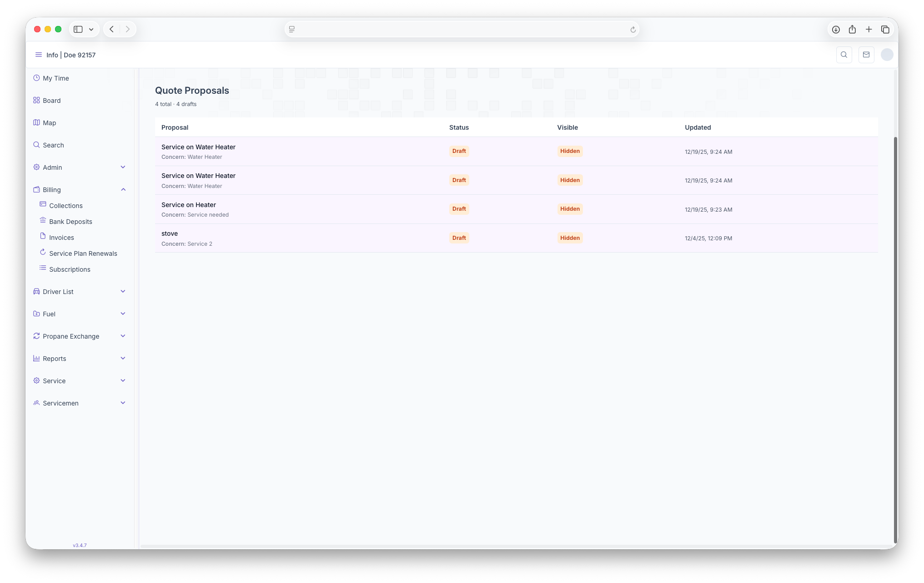Image resolution: width=924 pixels, height=583 pixels.
Task: Open the browser tab overview icon
Action: [885, 30]
